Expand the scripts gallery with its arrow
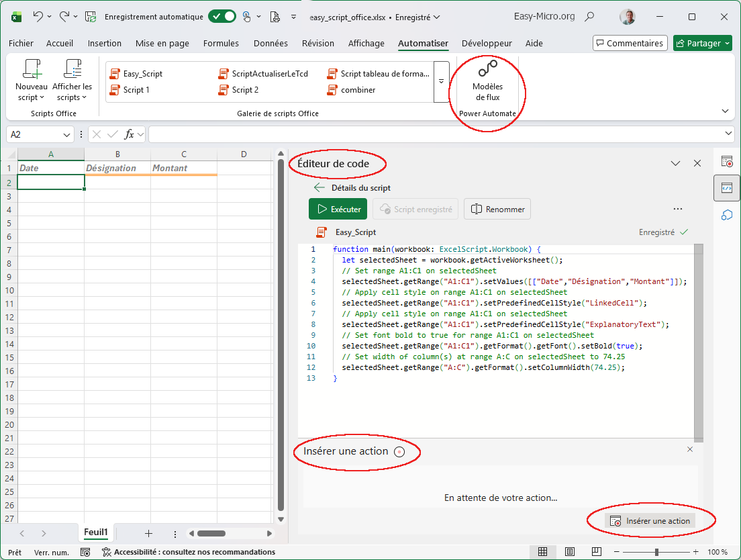Screen dimensions: 741x560 (442, 82)
